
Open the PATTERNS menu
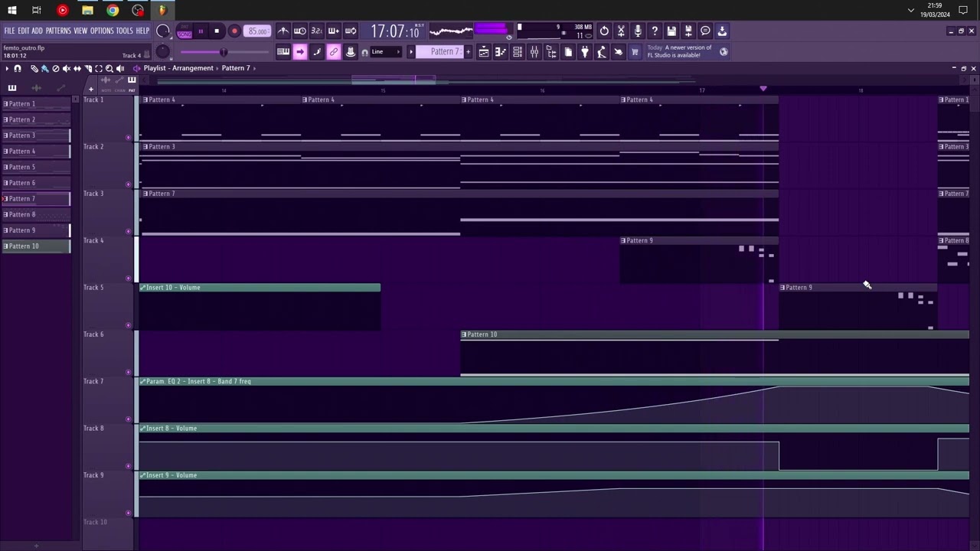pos(58,31)
